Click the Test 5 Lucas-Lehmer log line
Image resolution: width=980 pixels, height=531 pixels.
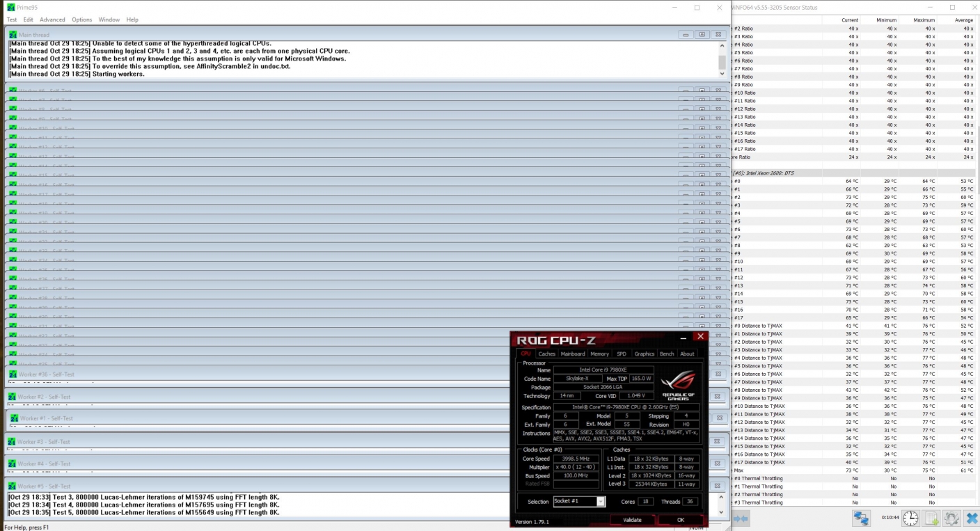pyautogui.click(x=144, y=512)
